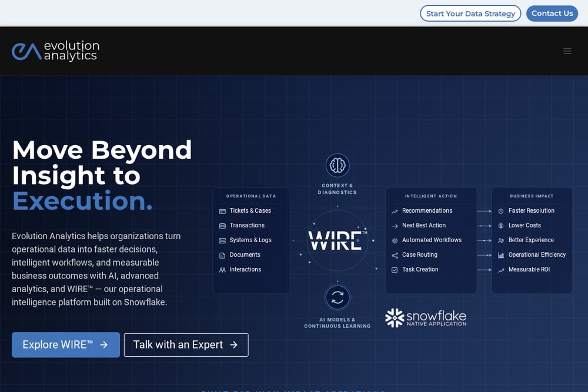Click the "Case Routing" text

420,254
